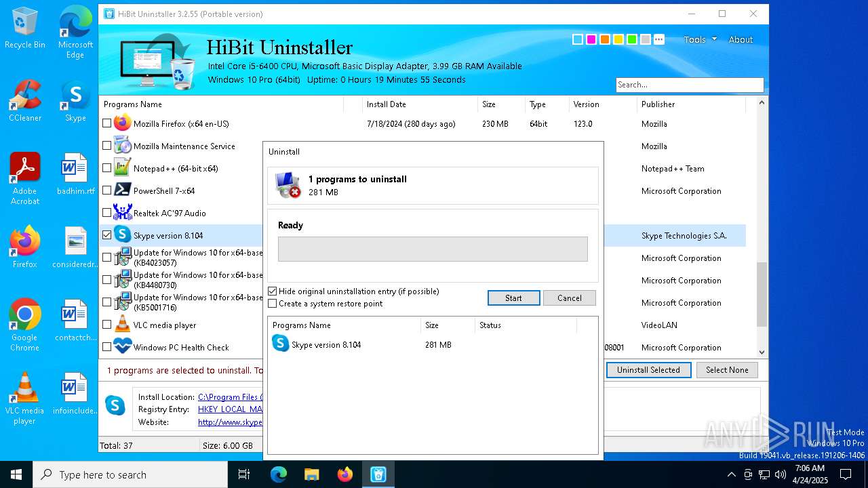Screen dimensions: 868x488
Task: Open Adobe Acrobat desktop shortcut
Action: pyautogui.click(x=25, y=179)
